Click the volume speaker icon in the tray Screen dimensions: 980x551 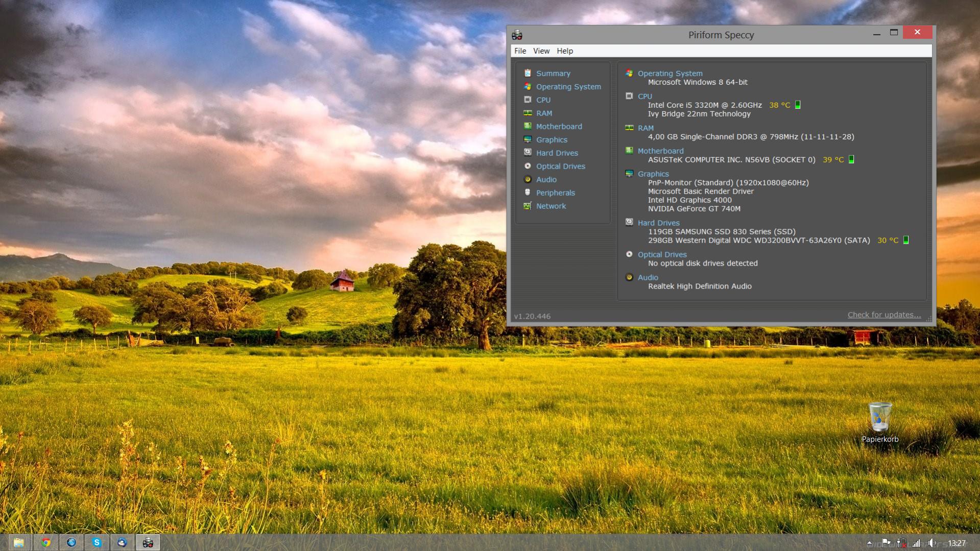click(x=933, y=543)
